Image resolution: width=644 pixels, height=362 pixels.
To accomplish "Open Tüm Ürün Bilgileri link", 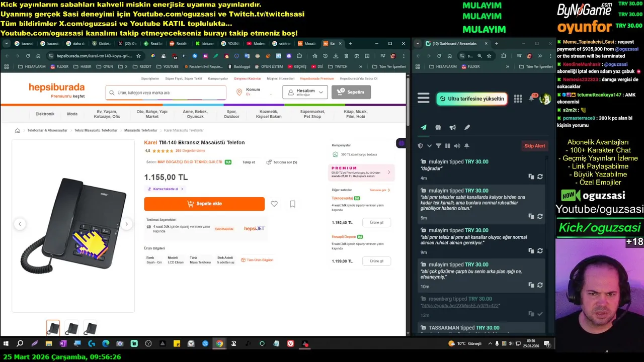I will [x=257, y=260].
